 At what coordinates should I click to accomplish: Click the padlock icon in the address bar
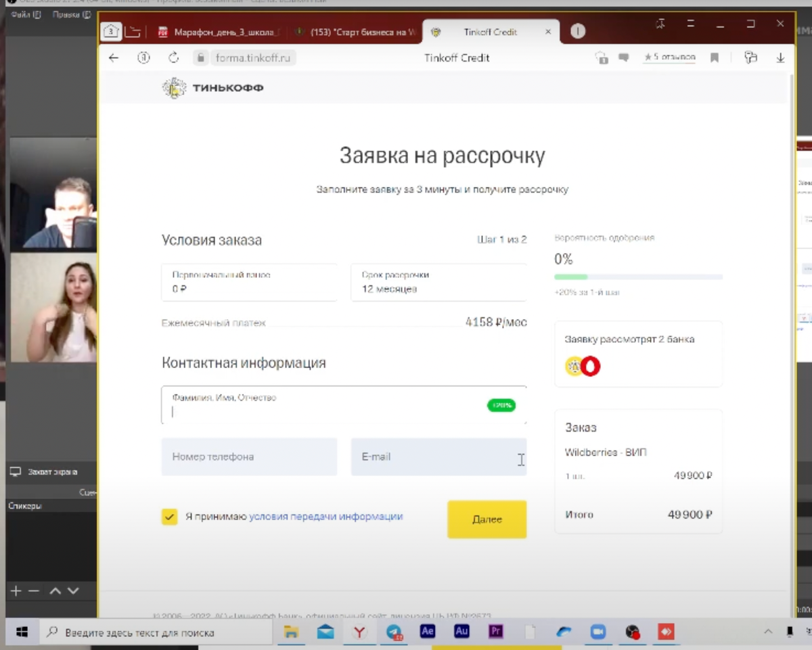point(200,58)
